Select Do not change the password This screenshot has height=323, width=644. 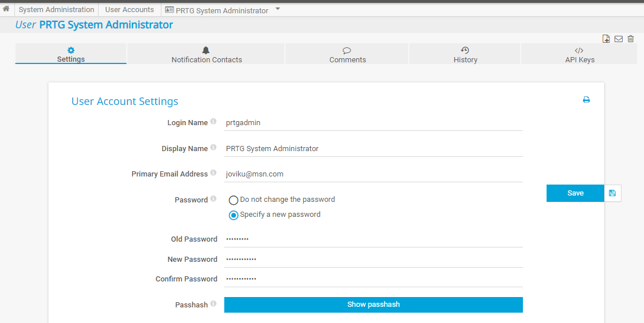click(234, 200)
